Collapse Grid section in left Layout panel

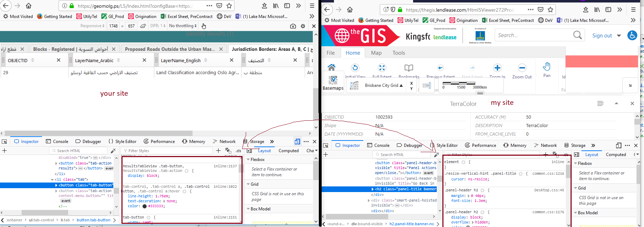(x=248, y=184)
